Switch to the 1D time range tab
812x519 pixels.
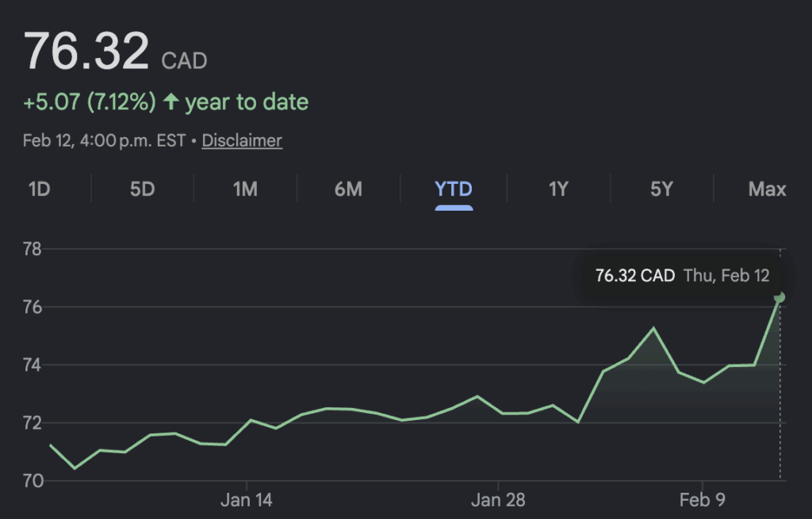coord(40,189)
